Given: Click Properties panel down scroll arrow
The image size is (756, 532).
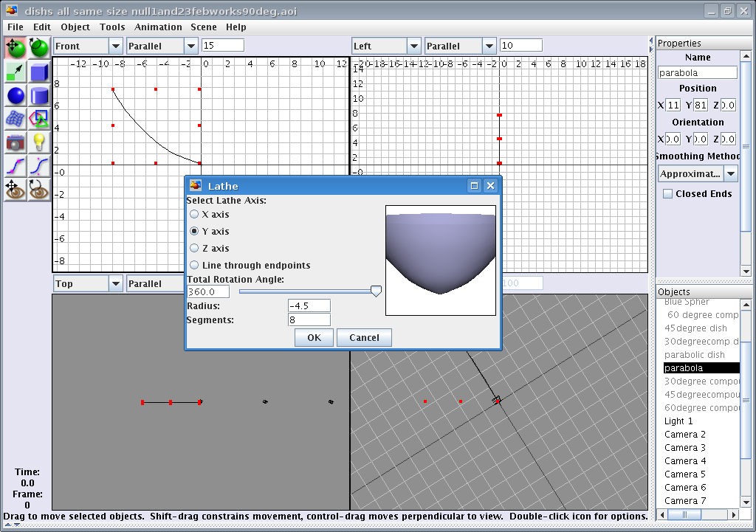Looking at the screenshot, I should point(746,272).
